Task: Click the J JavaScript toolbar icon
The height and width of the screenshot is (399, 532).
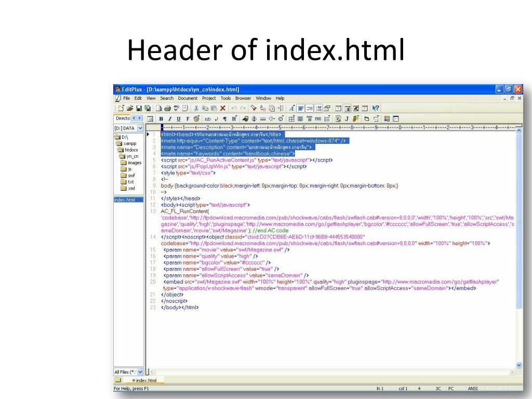Action: (347, 119)
